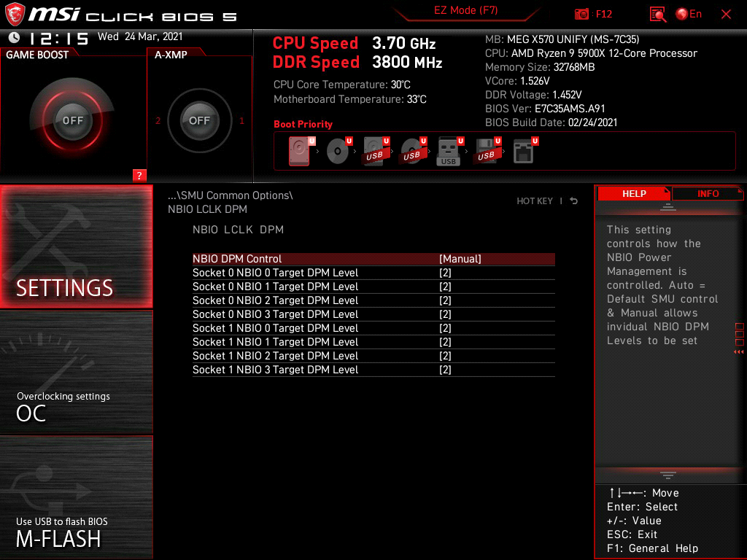
Task: Switch to the INFO tab
Action: 708,194
